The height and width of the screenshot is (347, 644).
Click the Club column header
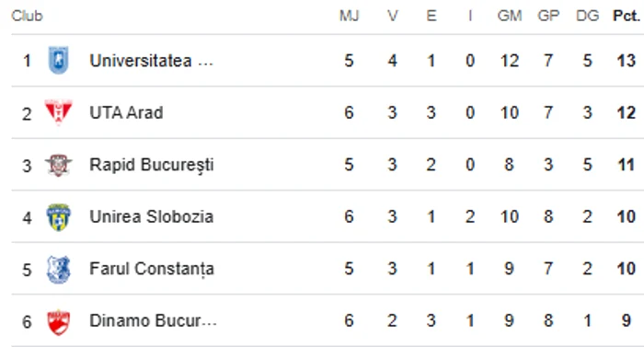(x=27, y=16)
